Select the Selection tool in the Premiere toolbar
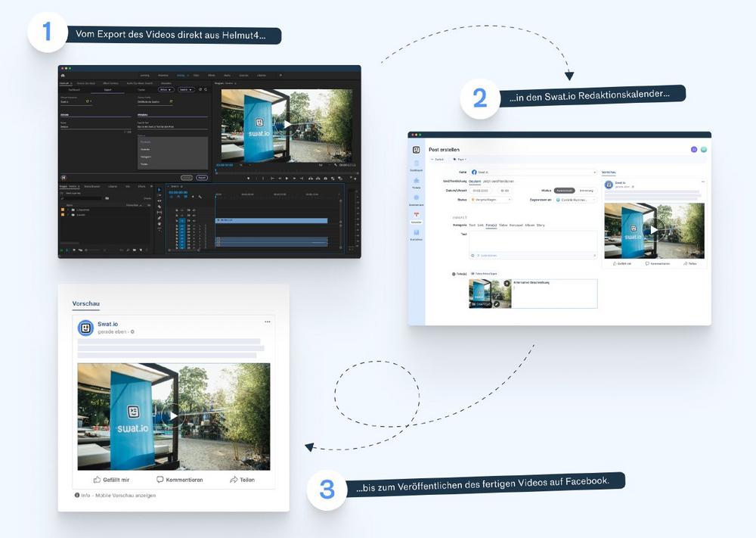Screen dimensions: 756x538 point(160,190)
